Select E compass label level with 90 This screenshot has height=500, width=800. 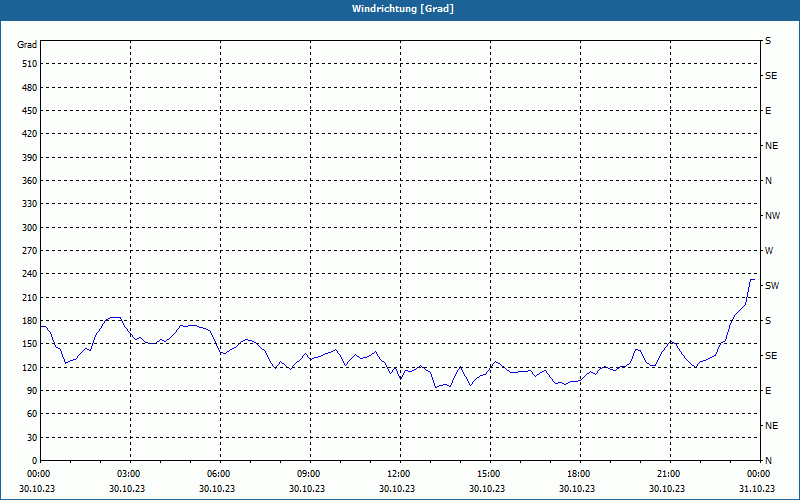[768, 391]
